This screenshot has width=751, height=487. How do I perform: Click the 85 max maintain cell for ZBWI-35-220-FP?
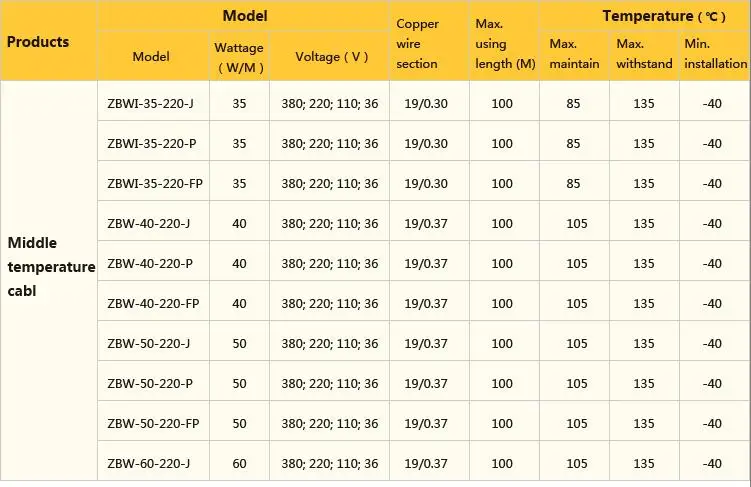coord(573,183)
